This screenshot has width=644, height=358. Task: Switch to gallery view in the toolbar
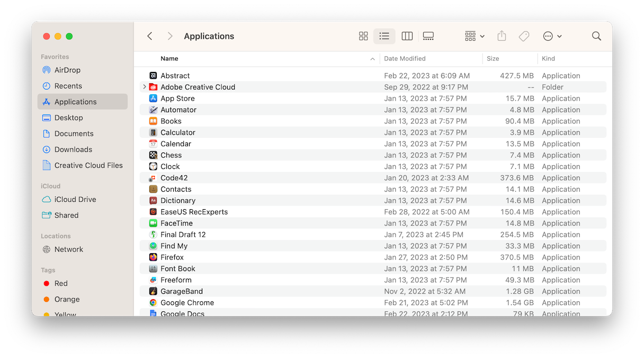[x=428, y=36]
